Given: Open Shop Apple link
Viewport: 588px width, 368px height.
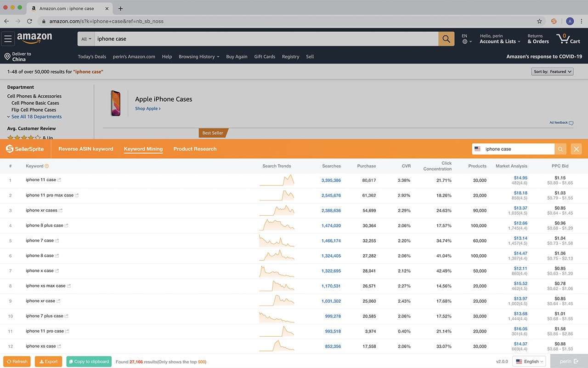Looking at the screenshot, I should coord(147,109).
